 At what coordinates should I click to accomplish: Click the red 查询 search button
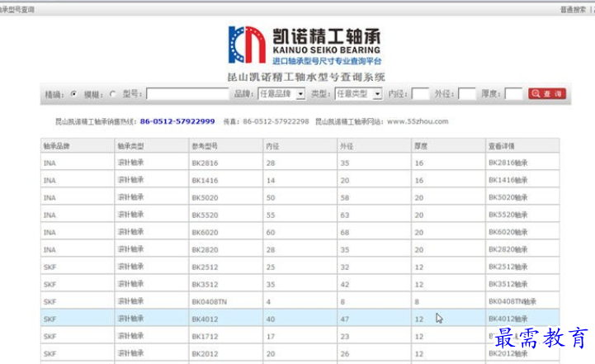pyautogui.click(x=547, y=94)
